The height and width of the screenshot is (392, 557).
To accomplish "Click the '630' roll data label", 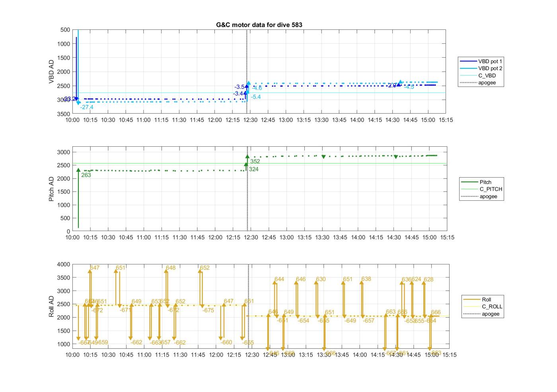I will [x=321, y=279].
